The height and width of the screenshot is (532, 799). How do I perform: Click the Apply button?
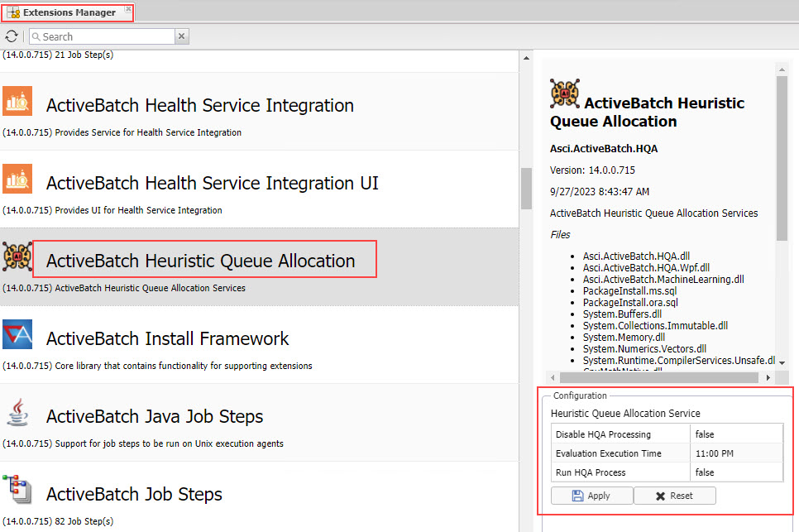click(x=591, y=496)
